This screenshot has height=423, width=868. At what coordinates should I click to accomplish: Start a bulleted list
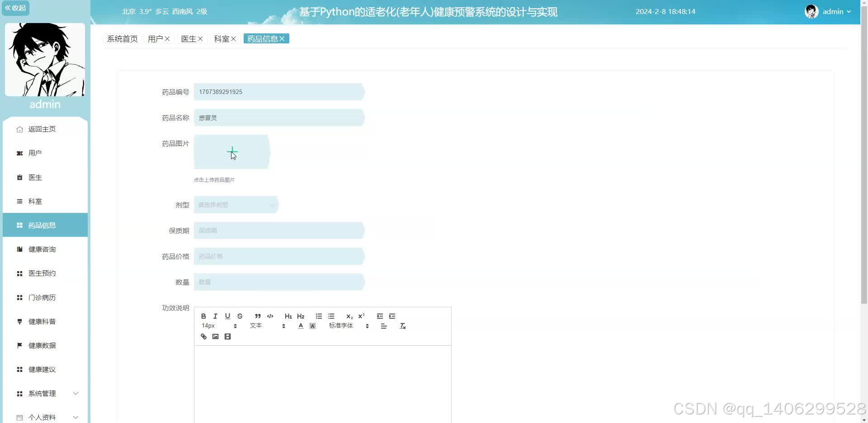(x=331, y=316)
